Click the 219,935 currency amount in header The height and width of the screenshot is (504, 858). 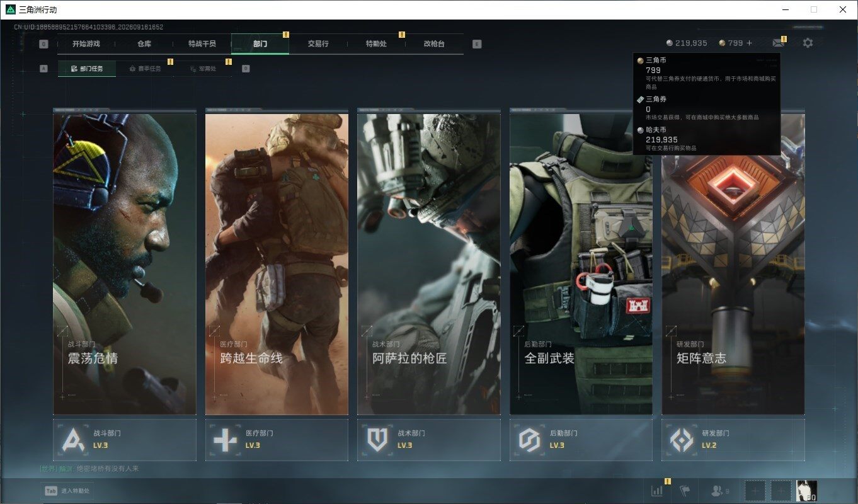pyautogui.click(x=691, y=43)
